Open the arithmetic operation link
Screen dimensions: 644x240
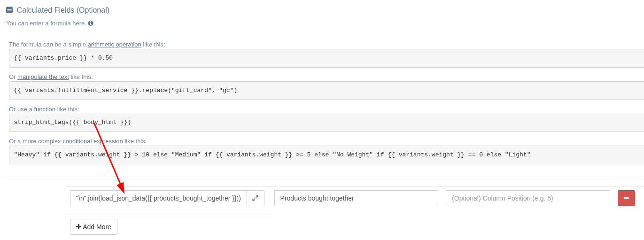click(x=114, y=45)
